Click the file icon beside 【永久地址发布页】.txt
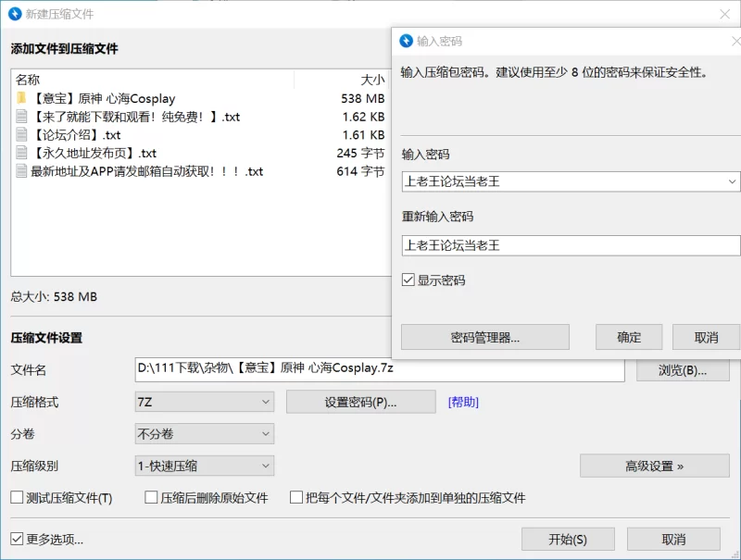 (x=21, y=154)
